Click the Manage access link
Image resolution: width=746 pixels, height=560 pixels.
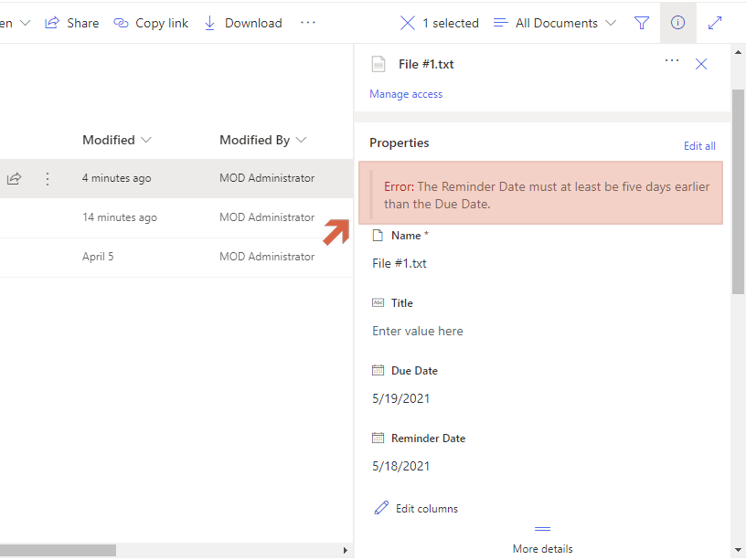[x=406, y=94]
